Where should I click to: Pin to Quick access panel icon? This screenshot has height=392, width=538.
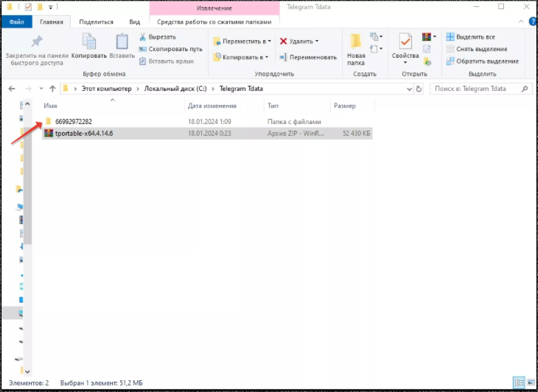click(37, 41)
